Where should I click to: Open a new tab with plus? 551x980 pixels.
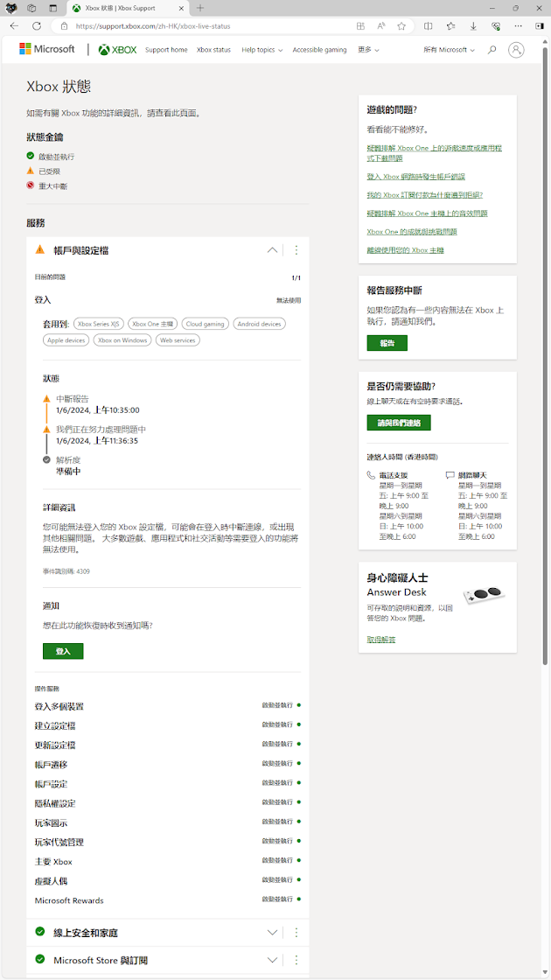click(200, 8)
